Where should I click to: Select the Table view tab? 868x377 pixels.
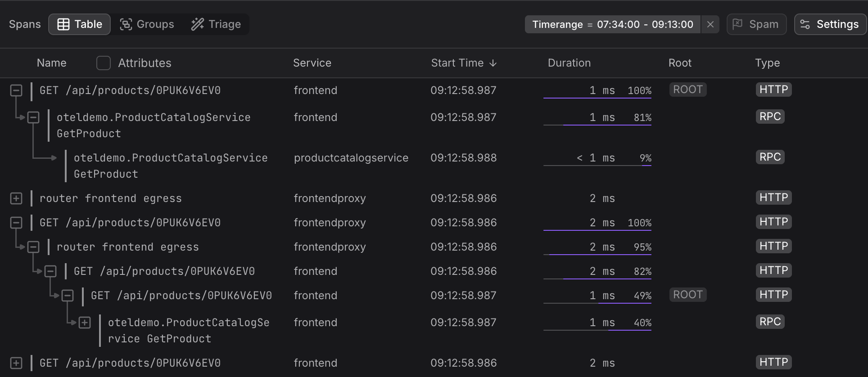[80, 24]
